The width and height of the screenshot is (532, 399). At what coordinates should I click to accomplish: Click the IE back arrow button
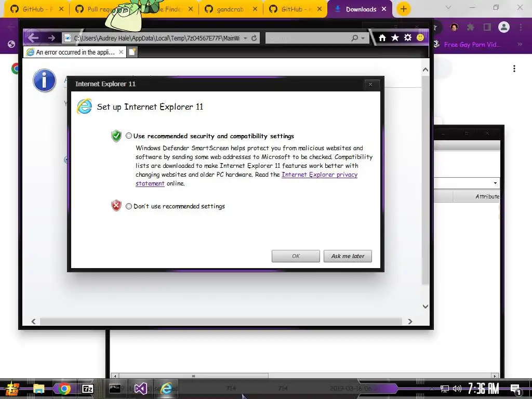tap(33, 37)
